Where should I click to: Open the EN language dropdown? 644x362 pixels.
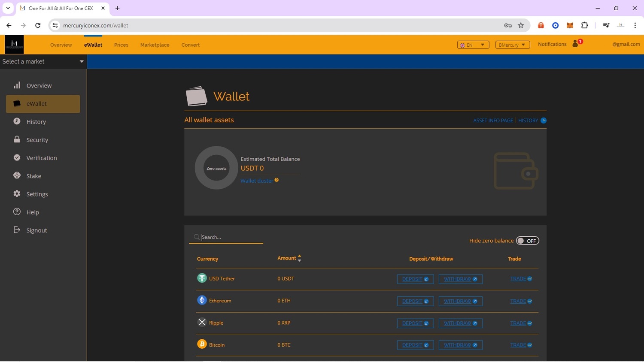point(473,45)
